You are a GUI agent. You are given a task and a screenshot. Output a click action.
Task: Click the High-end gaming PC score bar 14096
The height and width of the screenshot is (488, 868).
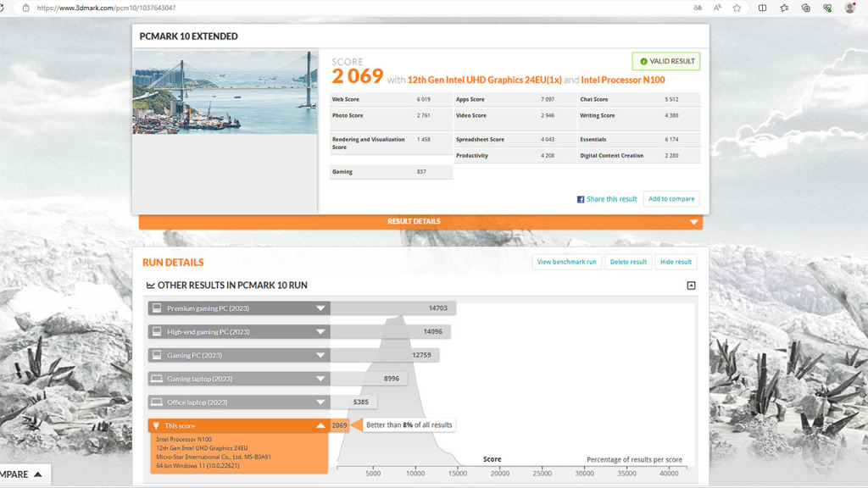pos(390,332)
